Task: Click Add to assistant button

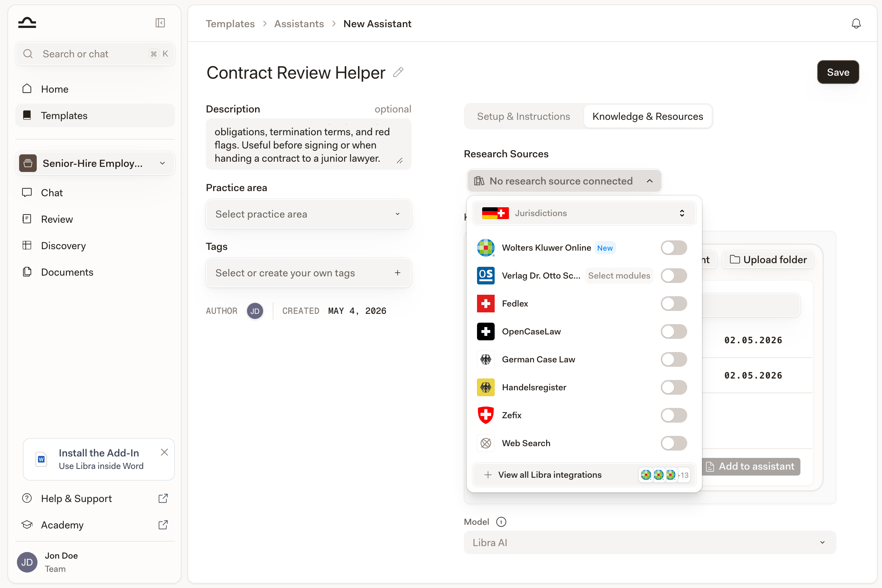Action: (751, 466)
